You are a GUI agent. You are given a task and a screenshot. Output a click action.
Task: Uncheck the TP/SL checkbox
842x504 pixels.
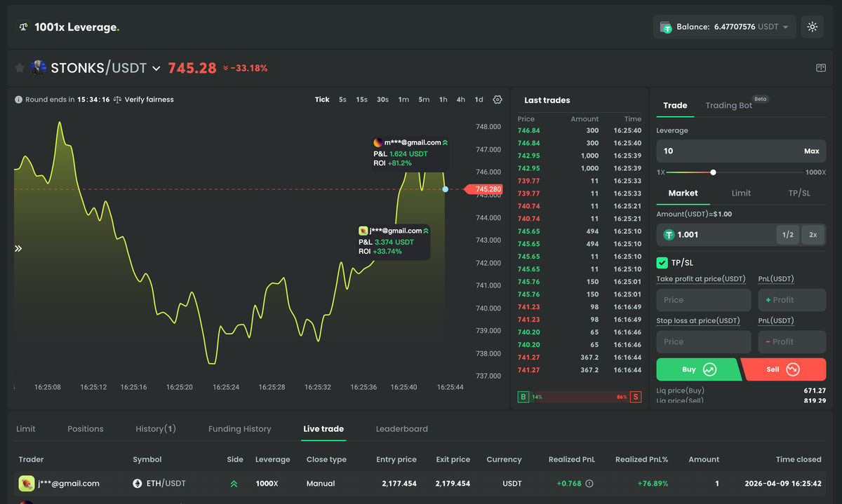[x=662, y=263]
